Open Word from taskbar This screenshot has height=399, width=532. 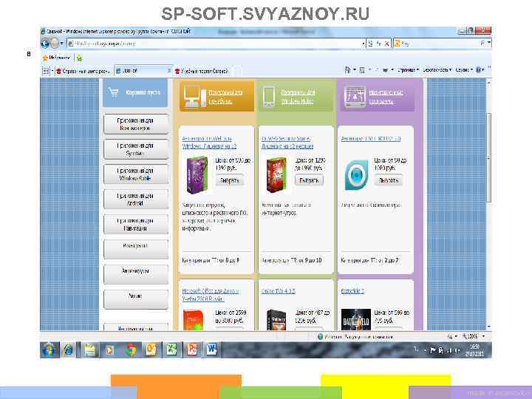point(212,349)
